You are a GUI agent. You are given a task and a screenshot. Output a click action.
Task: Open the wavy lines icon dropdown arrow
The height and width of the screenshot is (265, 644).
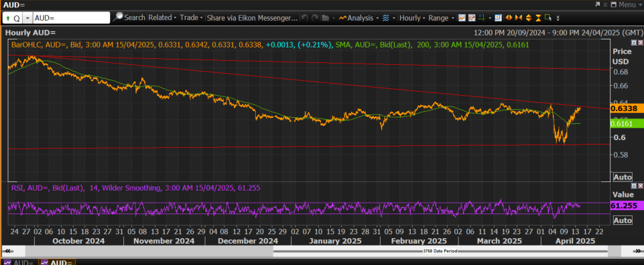[x=394, y=18]
